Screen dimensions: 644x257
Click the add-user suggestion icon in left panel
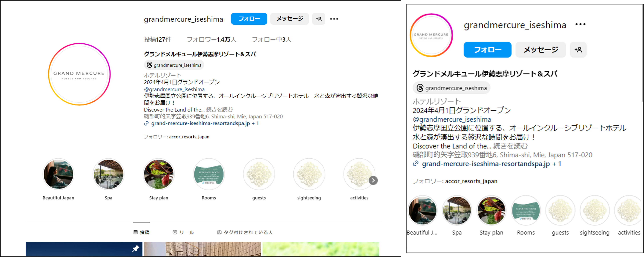click(318, 19)
